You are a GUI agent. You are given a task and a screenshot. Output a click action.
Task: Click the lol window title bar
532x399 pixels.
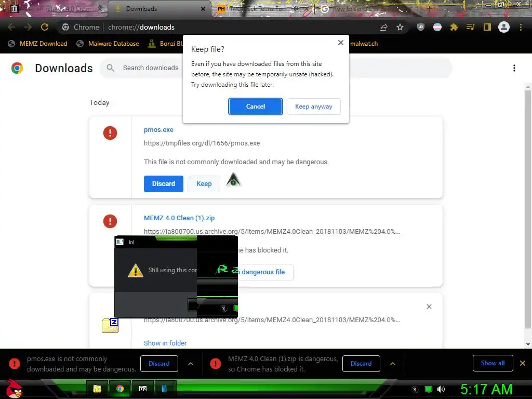tap(156, 242)
